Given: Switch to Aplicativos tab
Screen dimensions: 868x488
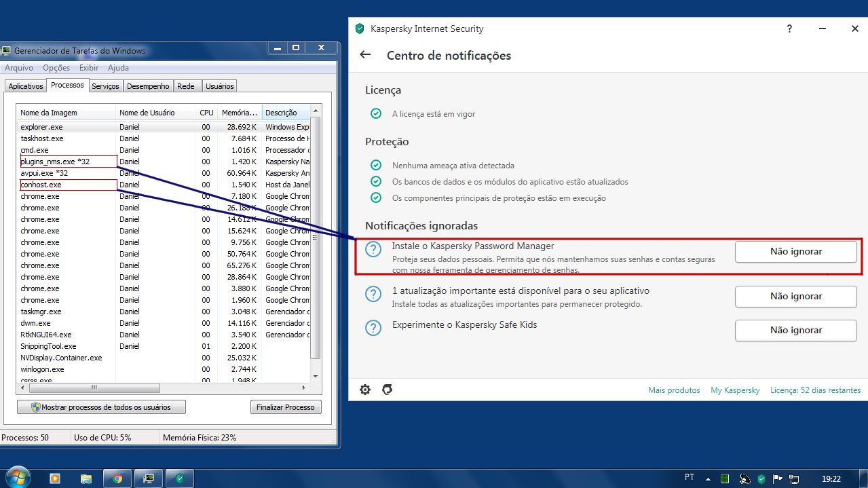Looking at the screenshot, I should coord(26,86).
